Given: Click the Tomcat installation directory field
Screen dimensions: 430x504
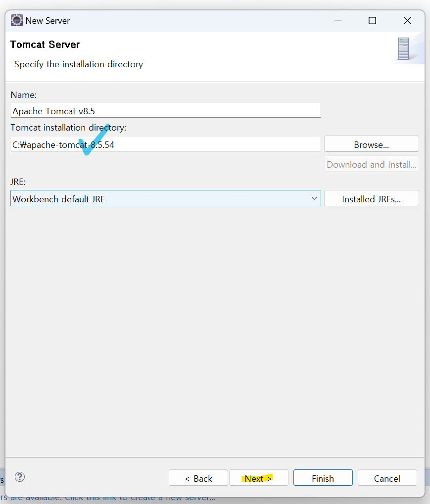Looking at the screenshot, I should 166,144.
